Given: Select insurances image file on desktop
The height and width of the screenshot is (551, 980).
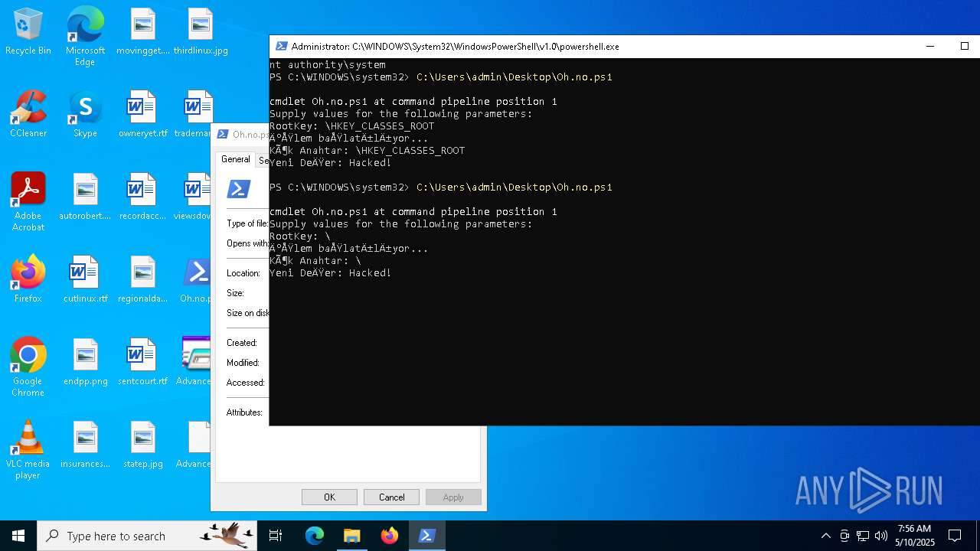Looking at the screenshot, I should 85,445.
